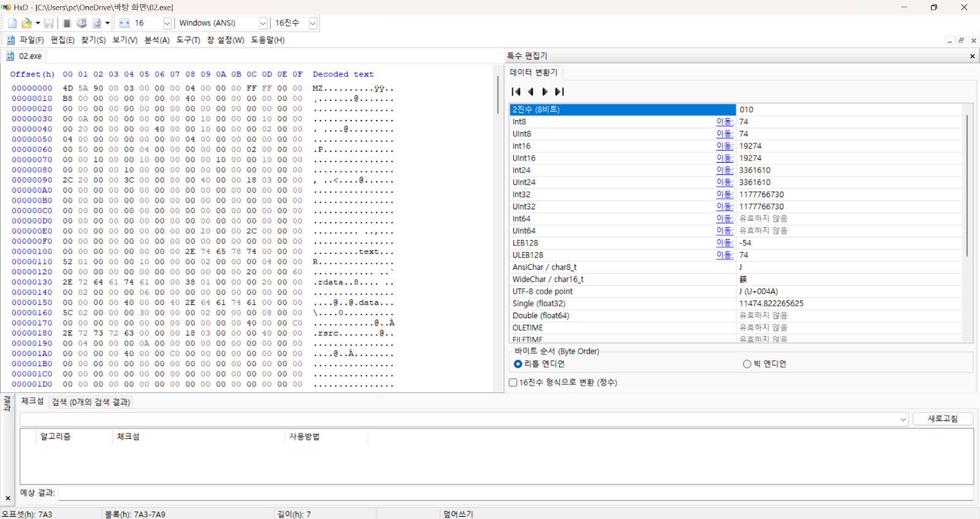Open the 분석(A) menu
980x519 pixels.
(157, 40)
